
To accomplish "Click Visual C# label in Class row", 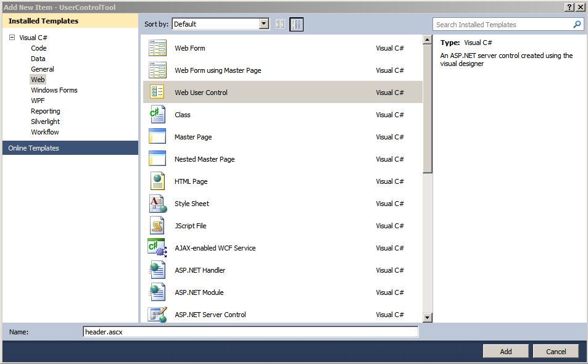I will pos(389,115).
